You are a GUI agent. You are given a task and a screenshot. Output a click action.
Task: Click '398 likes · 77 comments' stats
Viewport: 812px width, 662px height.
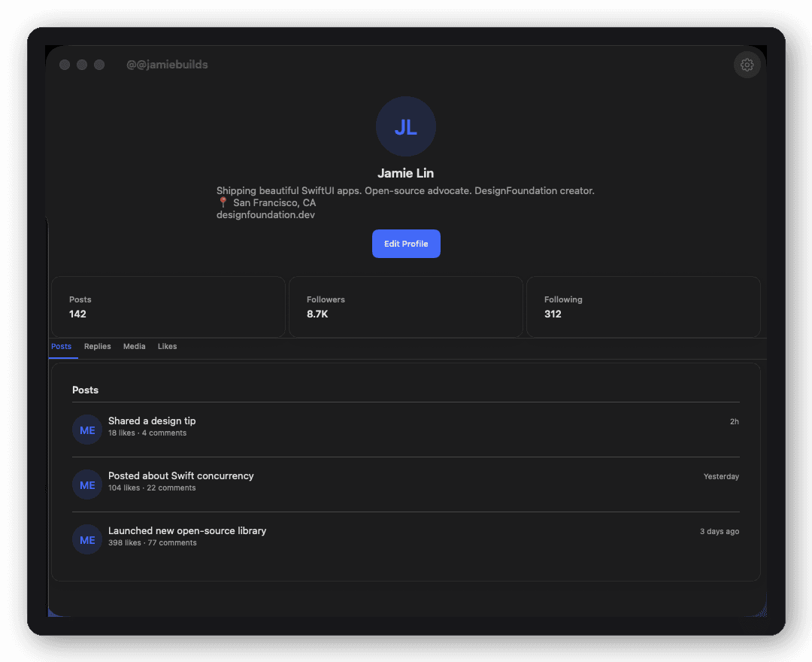(152, 543)
